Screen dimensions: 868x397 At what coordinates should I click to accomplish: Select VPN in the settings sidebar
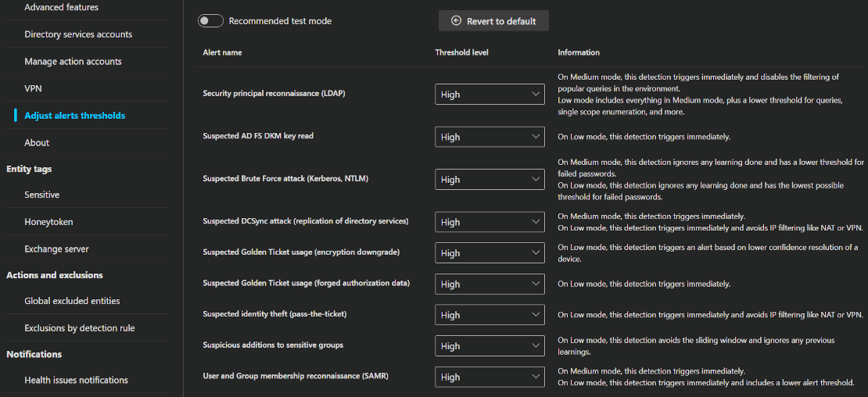pyautogui.click(x=33, y=88)
